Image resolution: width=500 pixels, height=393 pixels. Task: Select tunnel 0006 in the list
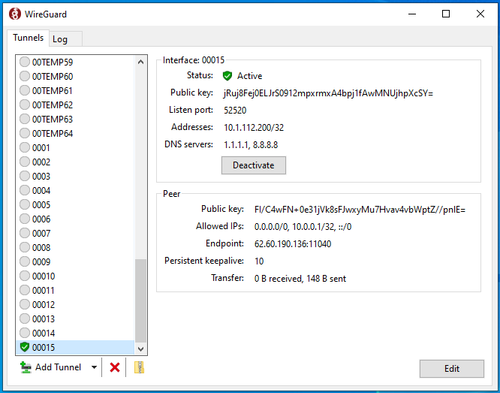pyautogui.click(x=75, y=219)
